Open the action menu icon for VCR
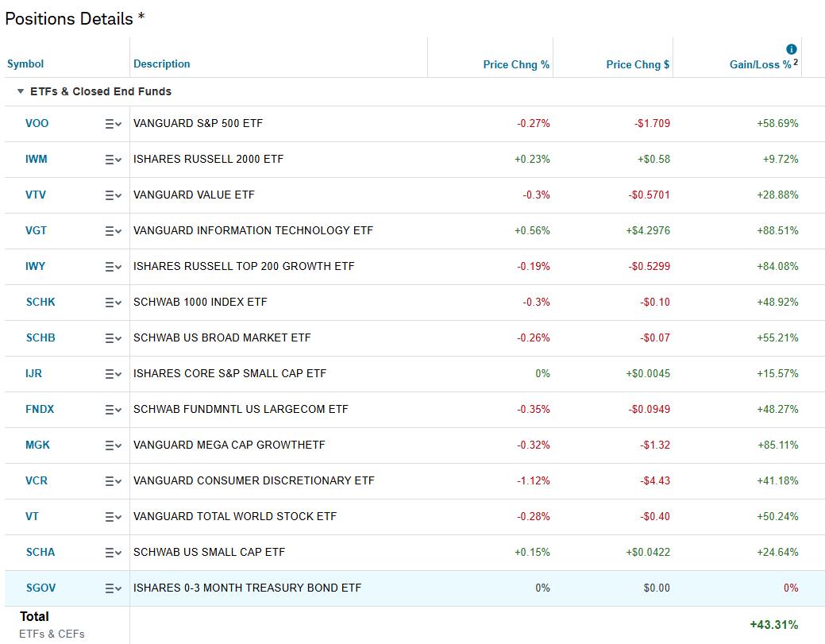 [113, 481]
